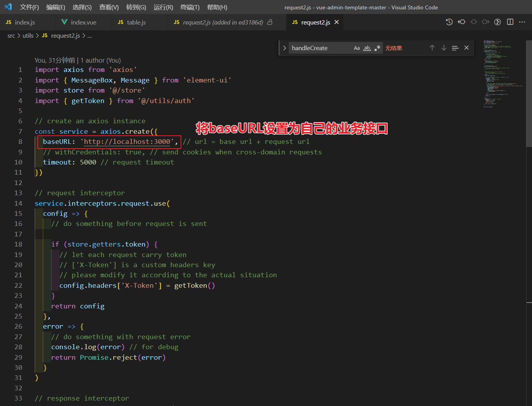The image size is (532, 406).
Task: Click the JS icon of the index.js tab
Action: 9,22
